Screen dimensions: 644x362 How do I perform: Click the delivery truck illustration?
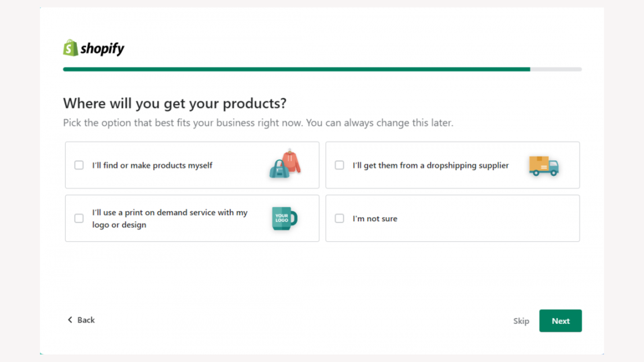(x=544, y=166)
